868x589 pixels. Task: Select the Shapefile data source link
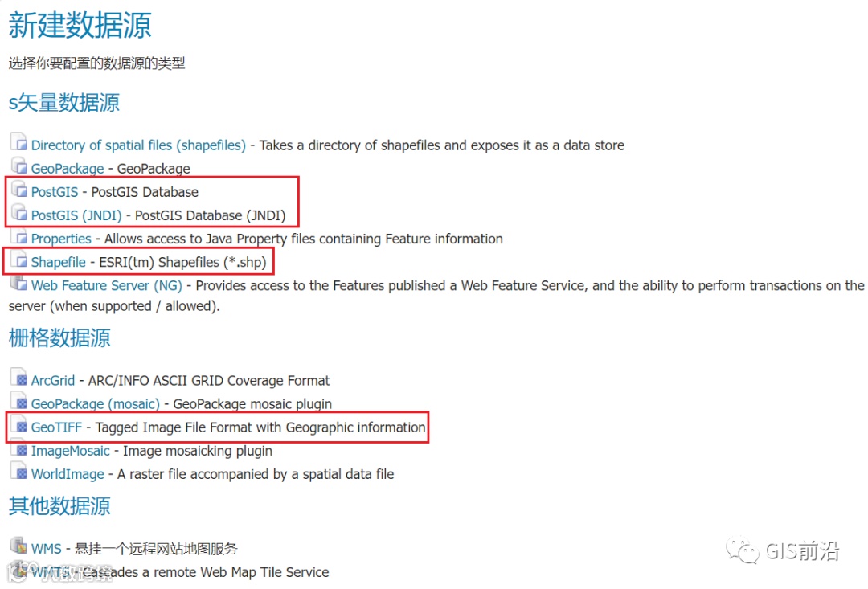coord(58,262)
